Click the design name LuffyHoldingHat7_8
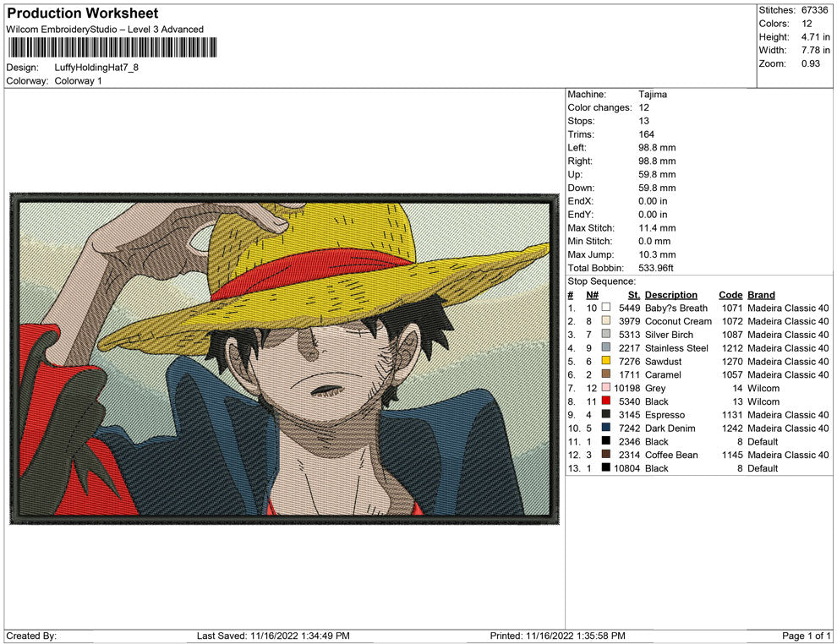The image size is (837, 644). point(96,68)
